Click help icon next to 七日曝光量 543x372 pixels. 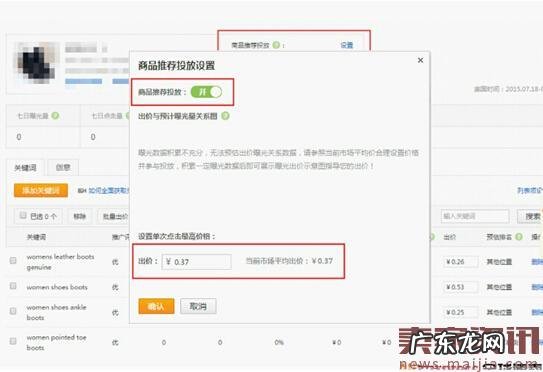coord(55,116)
